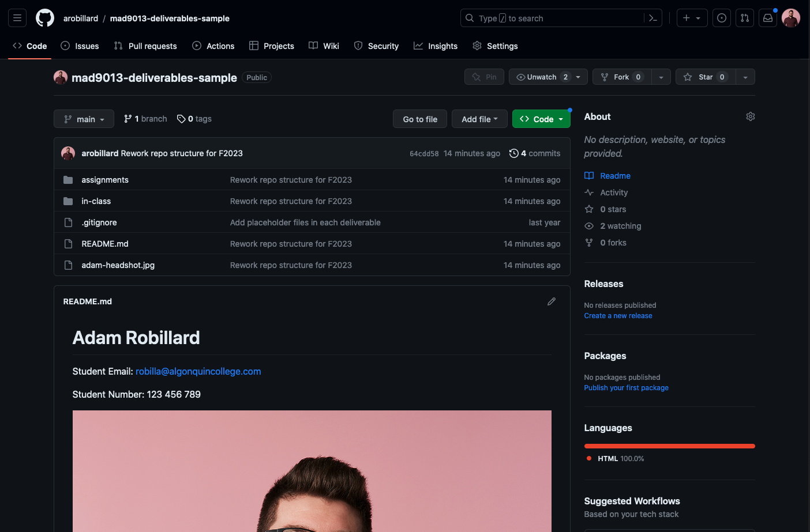This screenshot has width=810, height=532.
Task: Open the issues shortcut icon in header
Action: click(722, 18)
